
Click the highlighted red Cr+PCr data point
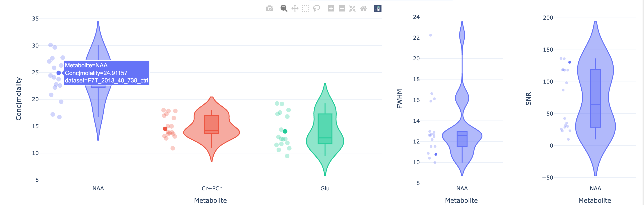(x=165, y=129)
